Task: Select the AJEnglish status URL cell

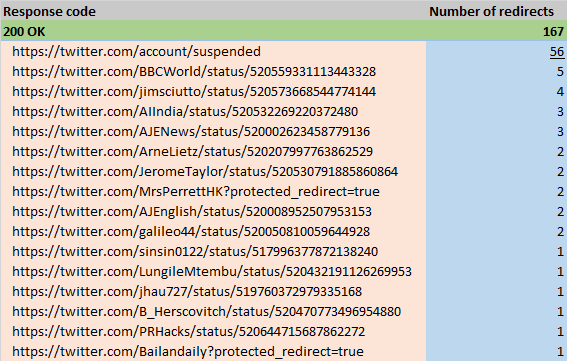Action: (192, 211)
